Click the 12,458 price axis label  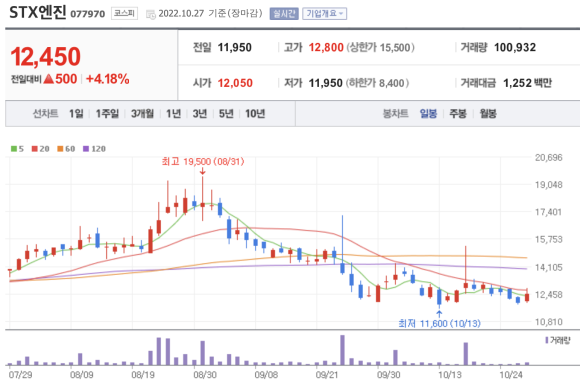(x=549, y=295)
